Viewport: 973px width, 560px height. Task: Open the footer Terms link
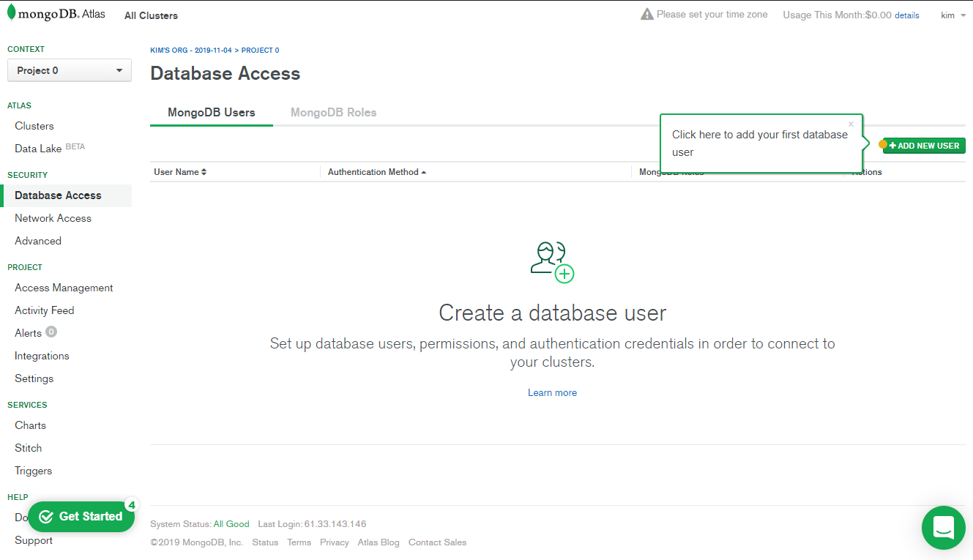(x=299, y=542)
